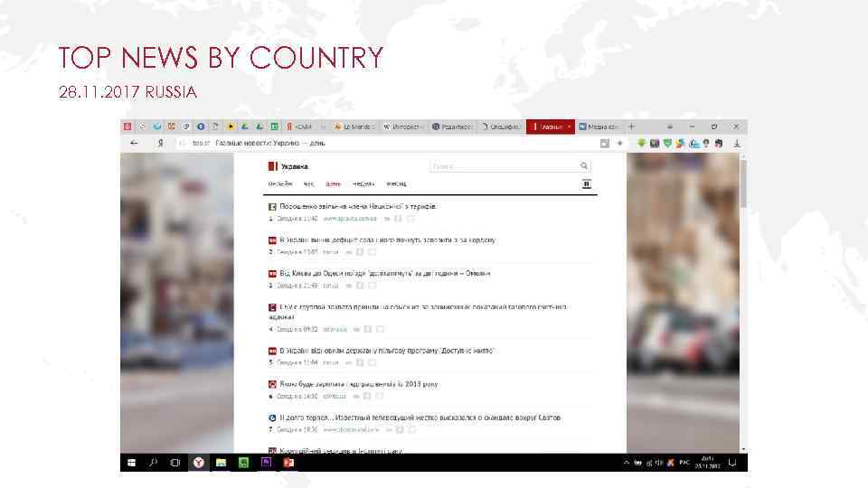Open the green app on the taskbar
This screenshot has width=868, height=488.
point(243,463)
